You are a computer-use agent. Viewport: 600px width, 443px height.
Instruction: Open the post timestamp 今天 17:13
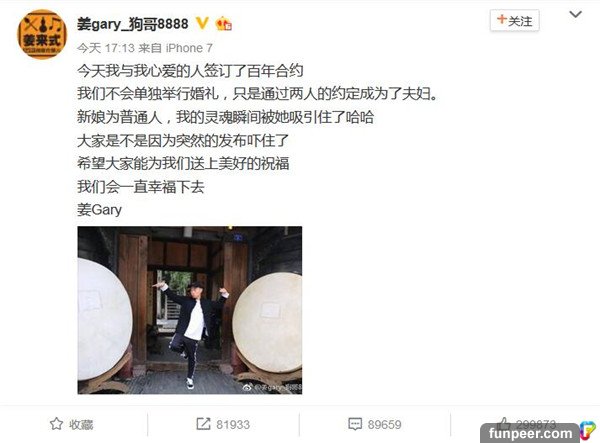(106, 48)
